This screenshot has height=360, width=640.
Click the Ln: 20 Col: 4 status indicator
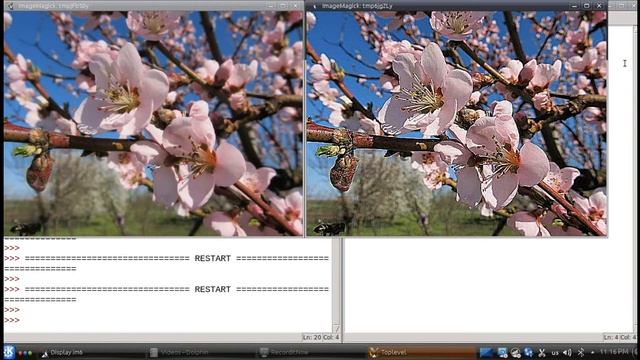[x=321, y=338]
